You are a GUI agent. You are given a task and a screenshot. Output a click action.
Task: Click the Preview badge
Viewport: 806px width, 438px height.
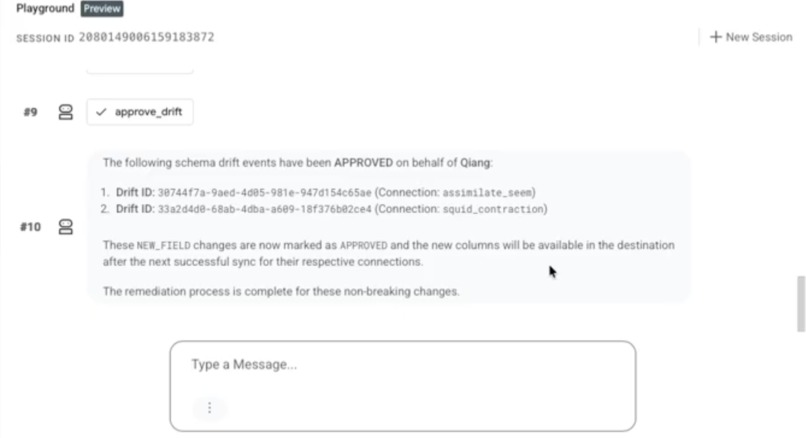point(102,9)
